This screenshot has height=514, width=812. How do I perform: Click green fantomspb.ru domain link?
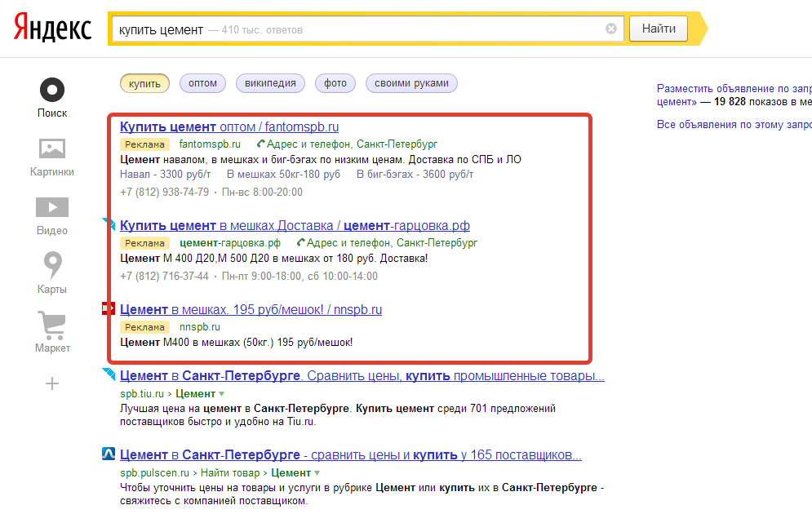point(210,144)
